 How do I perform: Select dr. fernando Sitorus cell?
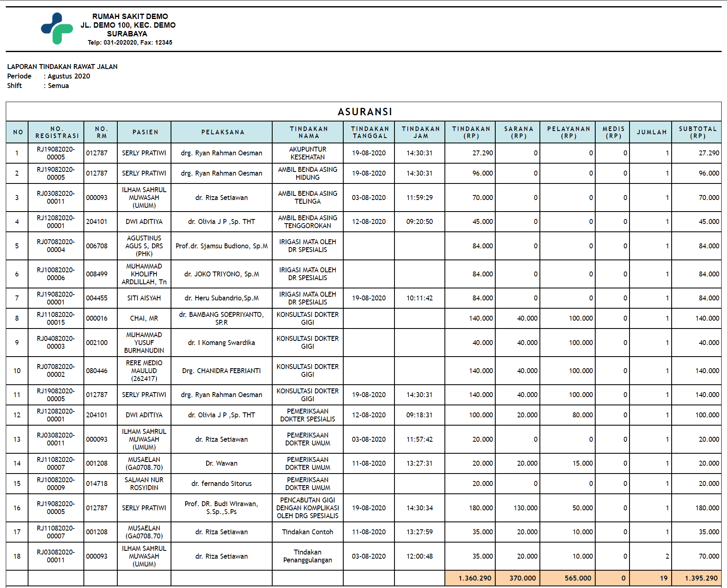pyautogui.click(x=222, y=483)
